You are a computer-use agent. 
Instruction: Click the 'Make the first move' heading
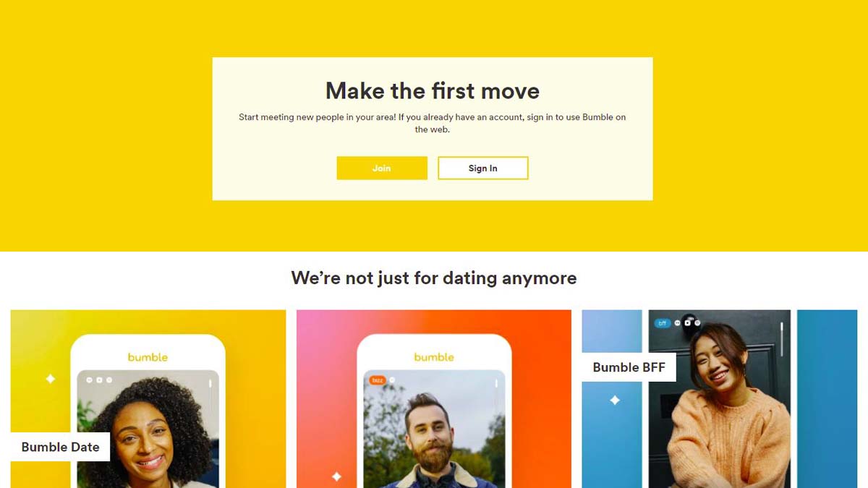tap(433, 90)
